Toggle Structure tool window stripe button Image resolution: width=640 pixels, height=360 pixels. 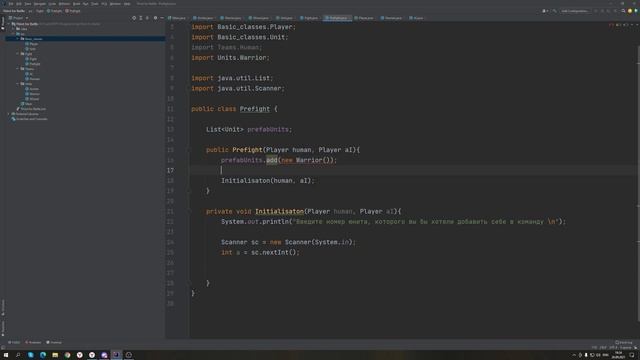(2, 307)
